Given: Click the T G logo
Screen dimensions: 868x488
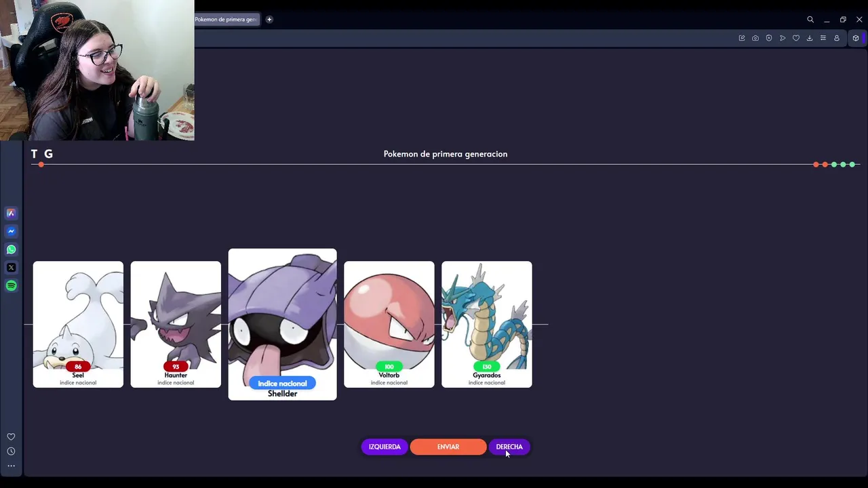Looking at the screenshot, I should tap(41, 154).
